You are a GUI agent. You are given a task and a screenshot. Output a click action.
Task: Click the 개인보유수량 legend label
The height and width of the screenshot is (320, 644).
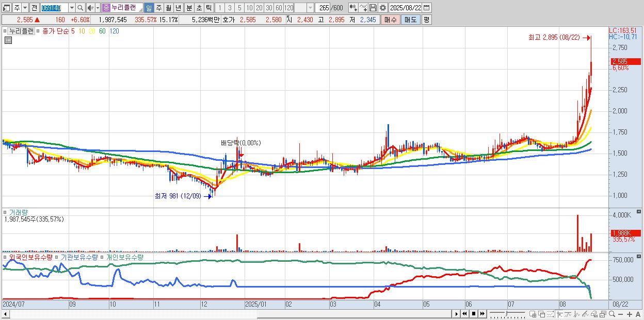click(125, 257)
